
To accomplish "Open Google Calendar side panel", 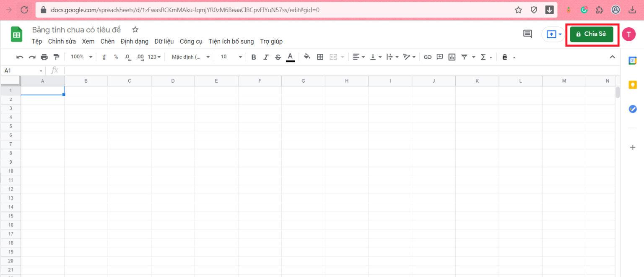I will (x=633, y=61).
